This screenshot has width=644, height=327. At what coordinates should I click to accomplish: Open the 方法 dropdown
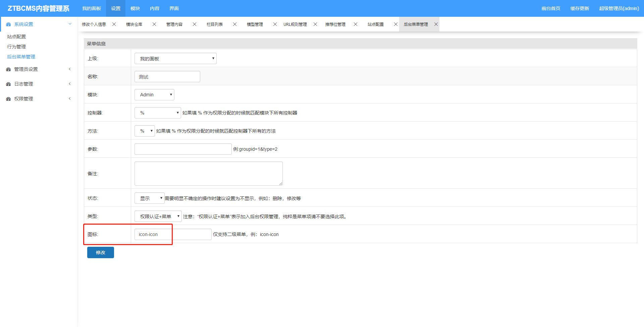(145, 131)
